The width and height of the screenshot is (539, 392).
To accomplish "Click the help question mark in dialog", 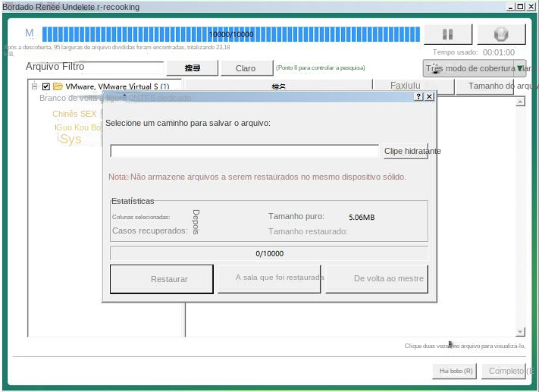I will coord(418,97).
